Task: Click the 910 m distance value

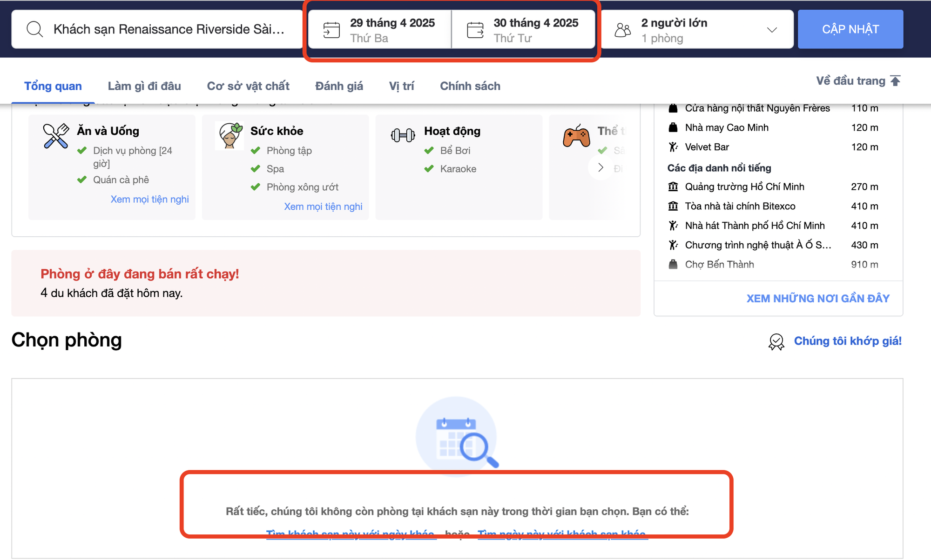Action: [x=864, y=264]
